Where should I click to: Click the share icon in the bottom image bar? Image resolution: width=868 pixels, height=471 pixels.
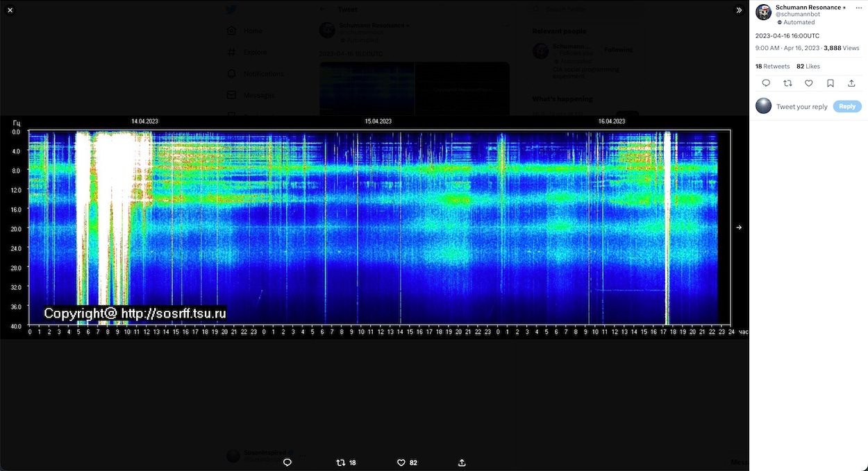[462, 463]
